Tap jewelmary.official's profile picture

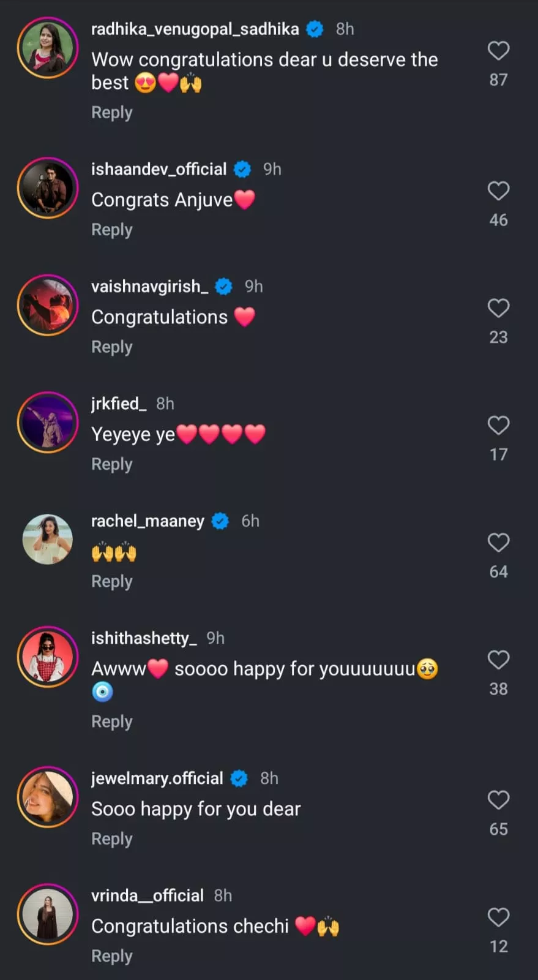(x=48, y=797)
